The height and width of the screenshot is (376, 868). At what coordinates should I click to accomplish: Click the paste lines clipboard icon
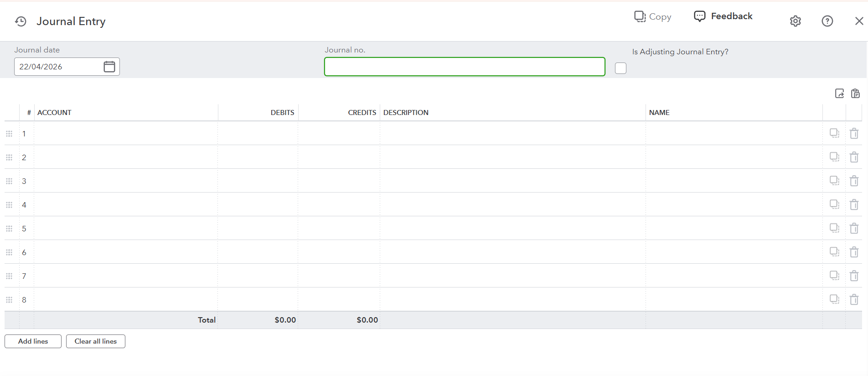pos(855,94)
